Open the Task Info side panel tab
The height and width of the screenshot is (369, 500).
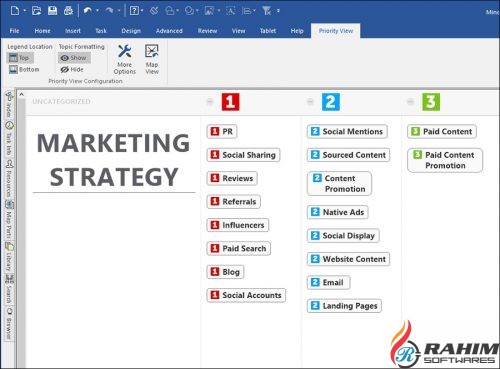pos(9,138)
